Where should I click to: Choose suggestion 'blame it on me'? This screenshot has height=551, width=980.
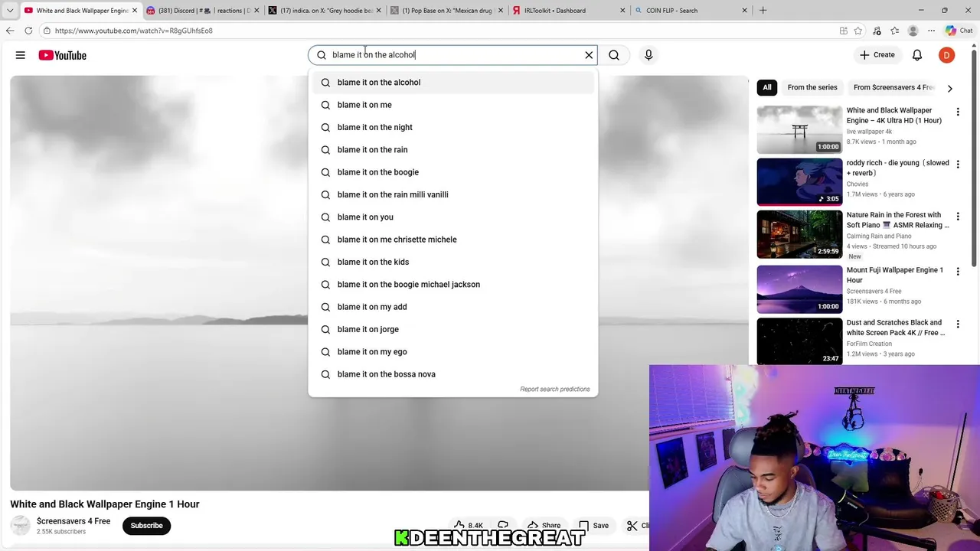[452, 105]
